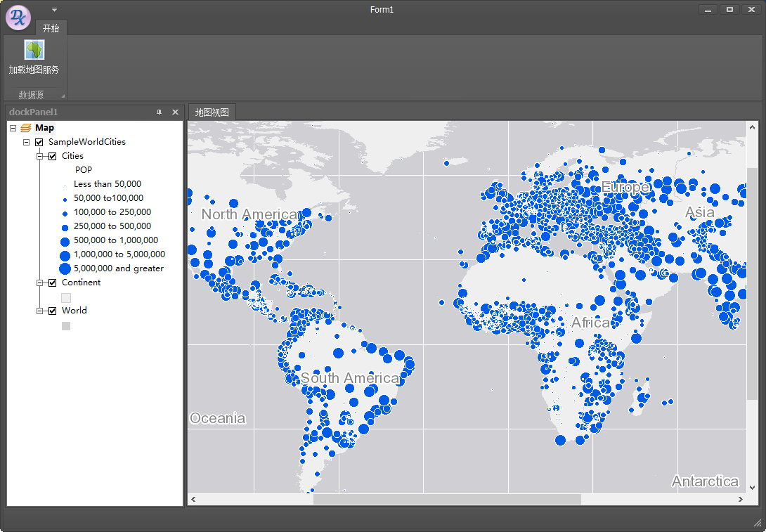Click the pin icon on dockPanel1
Viewport: 766px width, 532px height.
[x=160, y=112]
